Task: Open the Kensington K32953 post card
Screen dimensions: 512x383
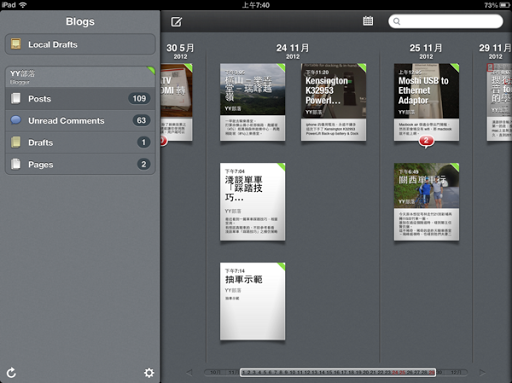Action: coord(333,102)
